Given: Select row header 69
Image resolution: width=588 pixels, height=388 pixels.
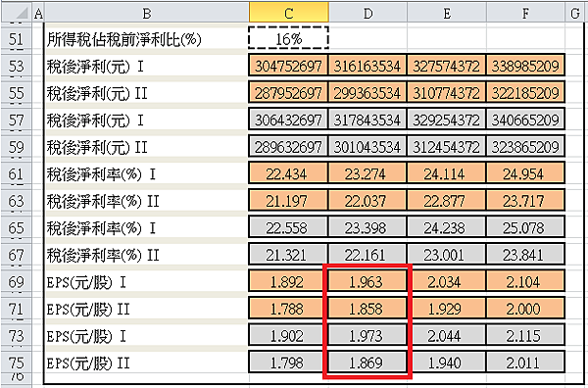Looking at the screenshot, I should [x=16, y=282].
